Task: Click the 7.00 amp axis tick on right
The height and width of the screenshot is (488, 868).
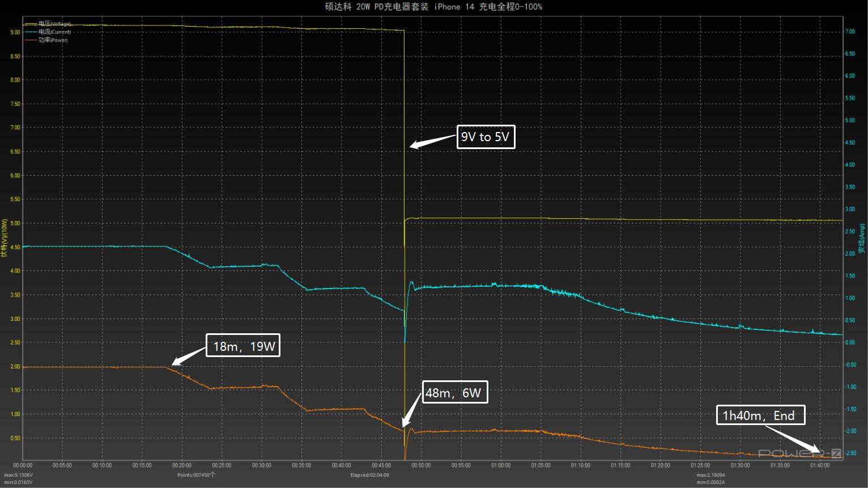Action: tap(850, 32)
